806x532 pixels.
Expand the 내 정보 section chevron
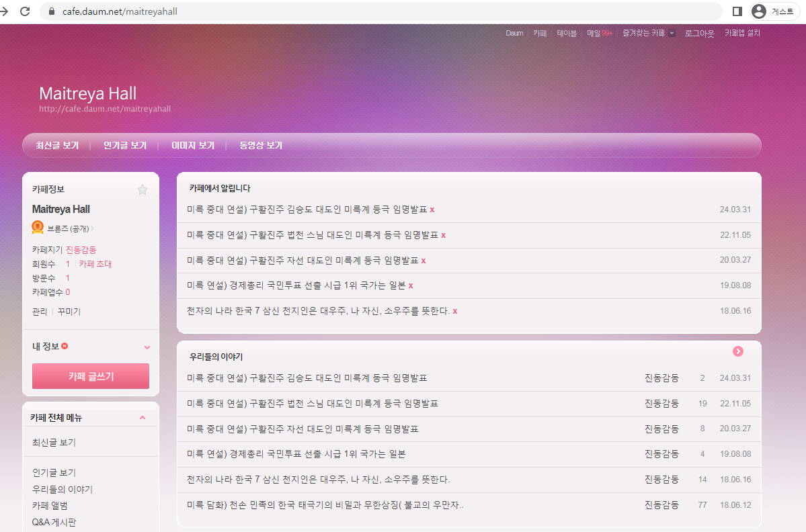coord(147,347)
